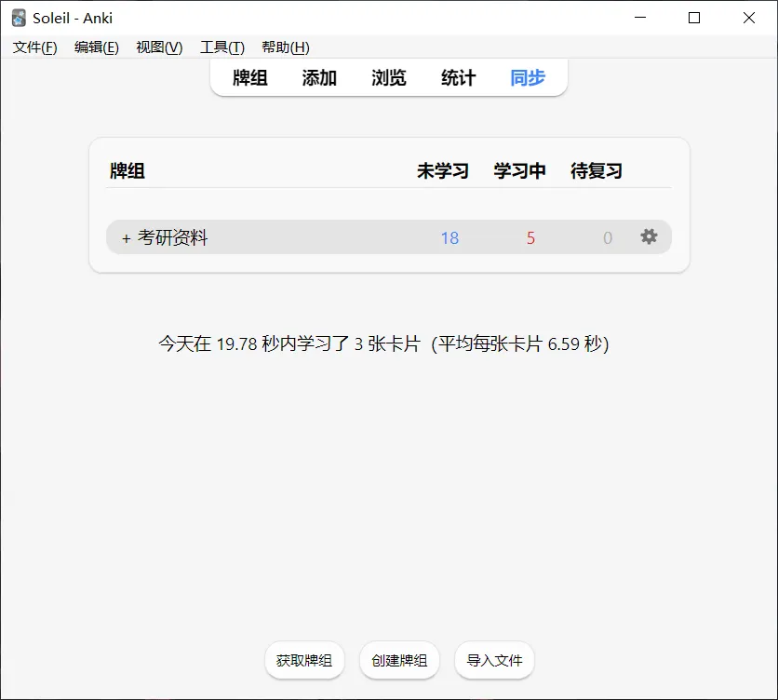Open the 考研资料 deck options gear
The height and width of the screenshot is (700, 778).
point(648,237)
